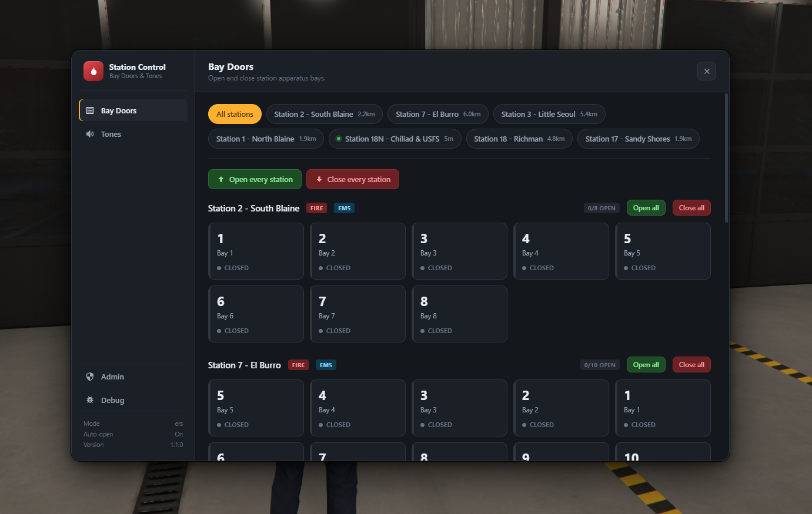The width and height of the screenshot is (812, 514).
Task: Filter by Station 17 - Sandy Shores
Action: click(x=639, y=139)
